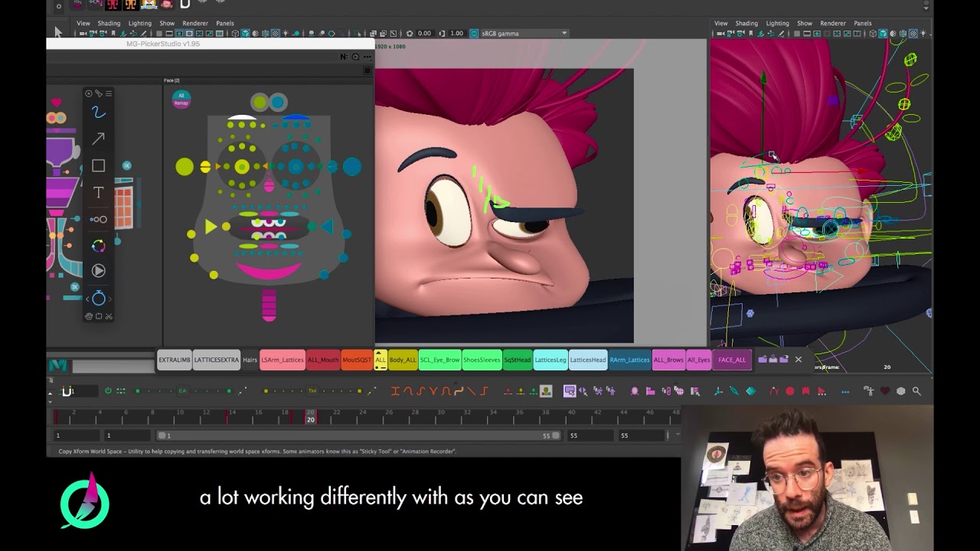Open View menu in left viewport panel
Viewport: 980px width, 551px height.
point(83,23)
